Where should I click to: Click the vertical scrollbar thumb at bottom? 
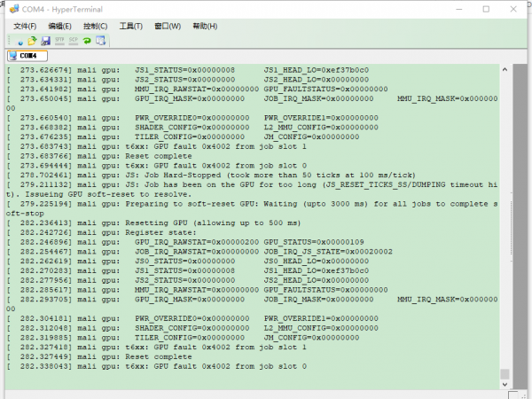505,373
